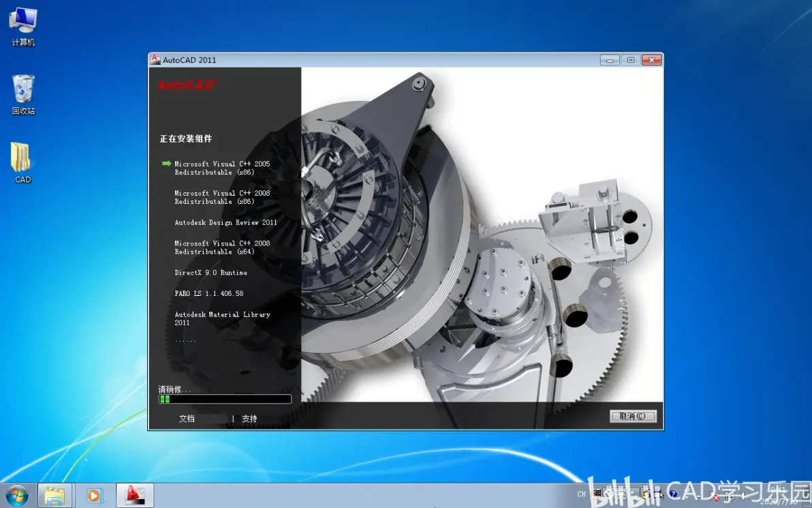Minimize the AutoCAD 2011 installer window
812x508 pixels.
610,59
